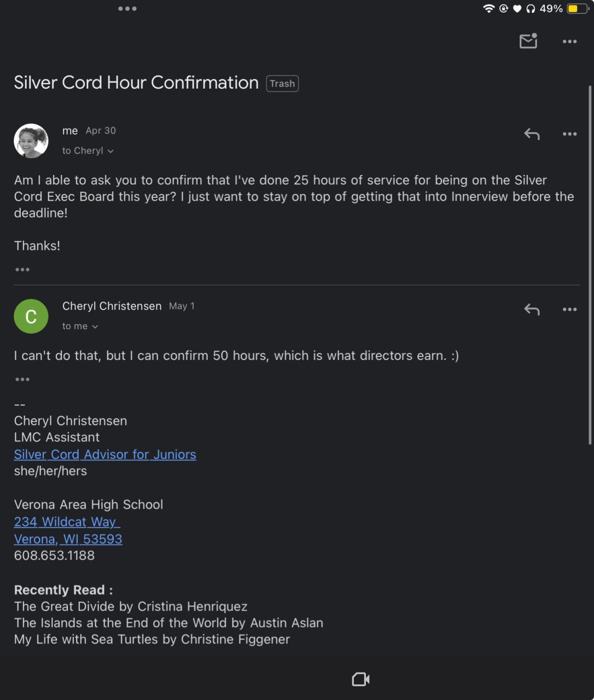Show quoted text under Cheryl's reply

[x=22, y=380]
